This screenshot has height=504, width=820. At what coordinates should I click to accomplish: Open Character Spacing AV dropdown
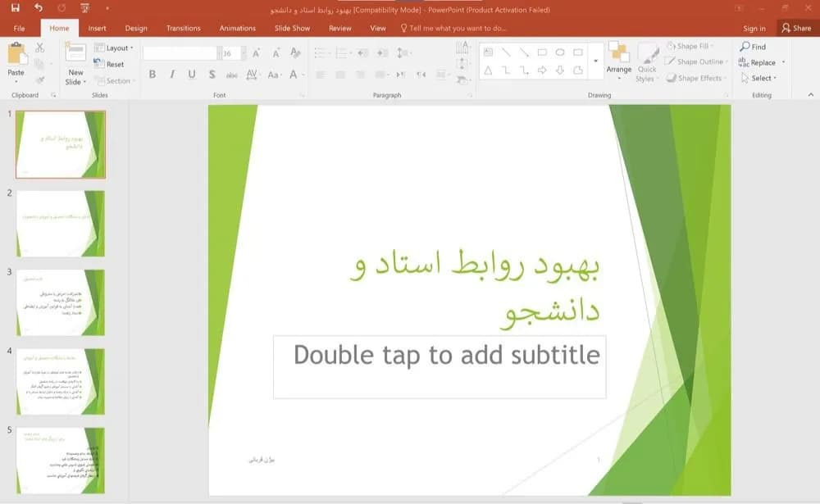point(253,75)
